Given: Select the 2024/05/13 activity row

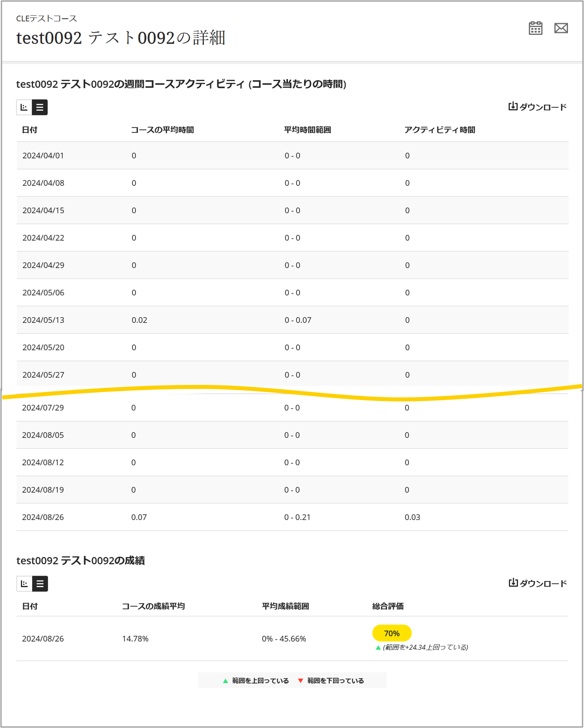Looking at the screenshot, I should 292,320.
